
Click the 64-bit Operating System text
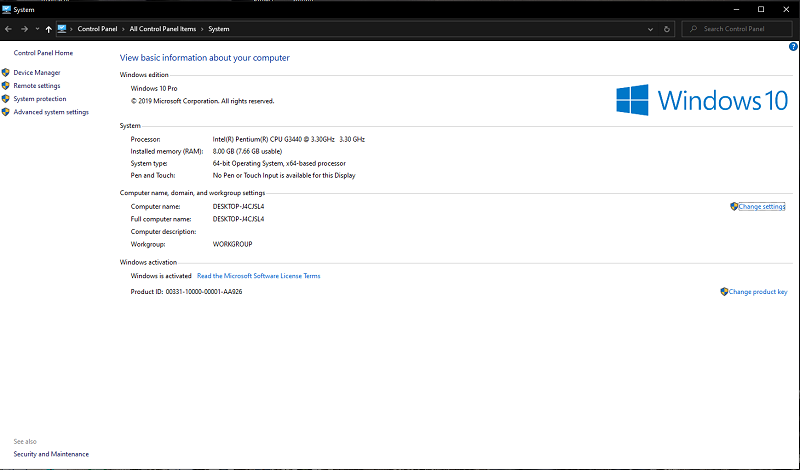(x=279, y=164)
